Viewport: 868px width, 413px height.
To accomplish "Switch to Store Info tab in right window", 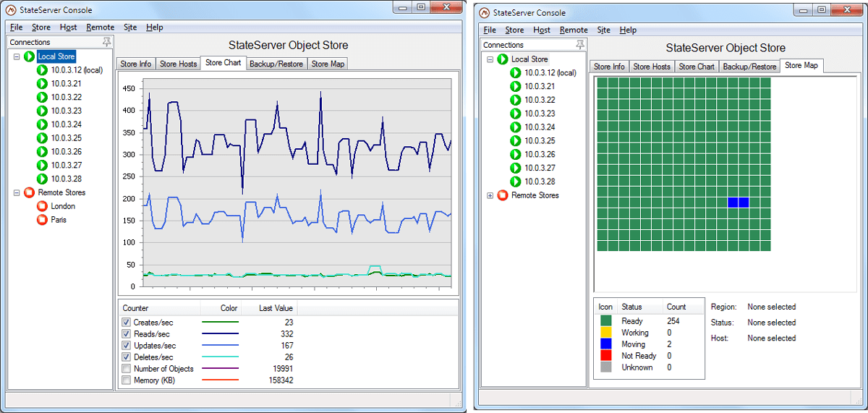I will pos(609,67).
